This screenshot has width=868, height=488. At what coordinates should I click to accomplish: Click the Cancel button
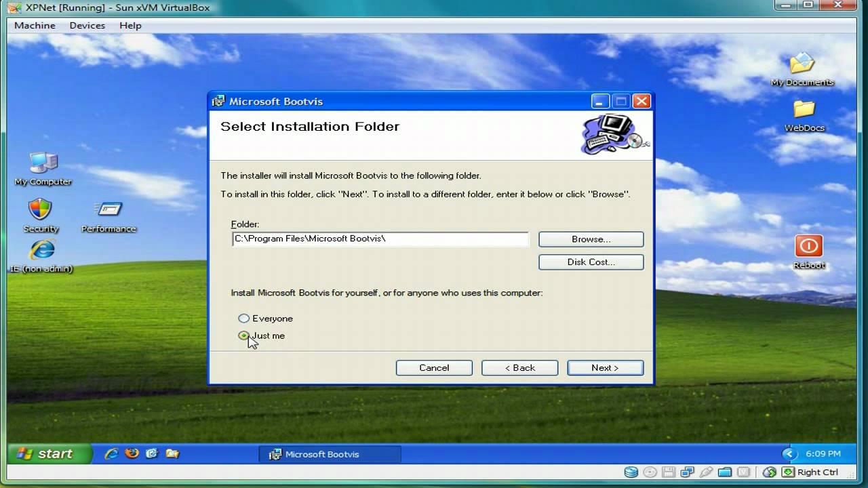click(x=434, y=367)
